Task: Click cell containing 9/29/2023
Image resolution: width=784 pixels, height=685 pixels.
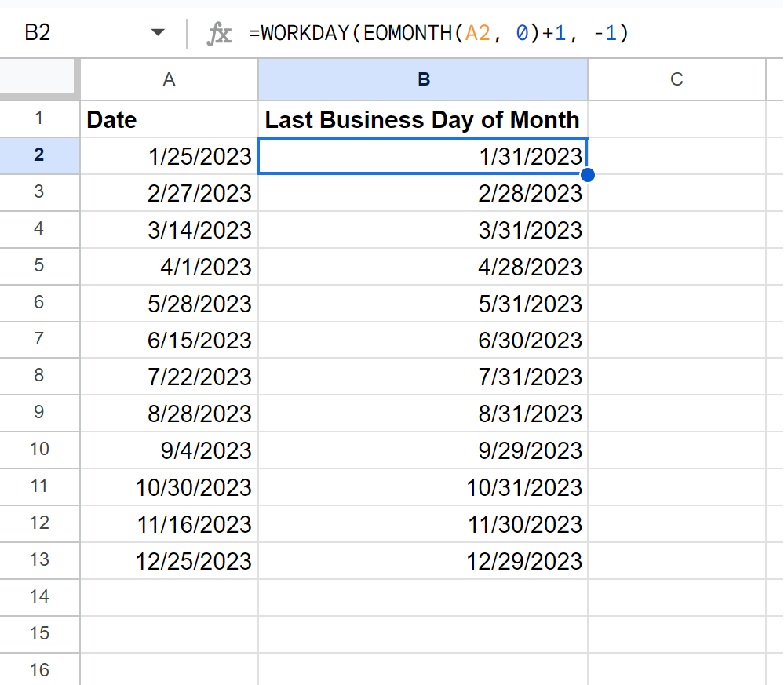Action: tap(423, 450)
